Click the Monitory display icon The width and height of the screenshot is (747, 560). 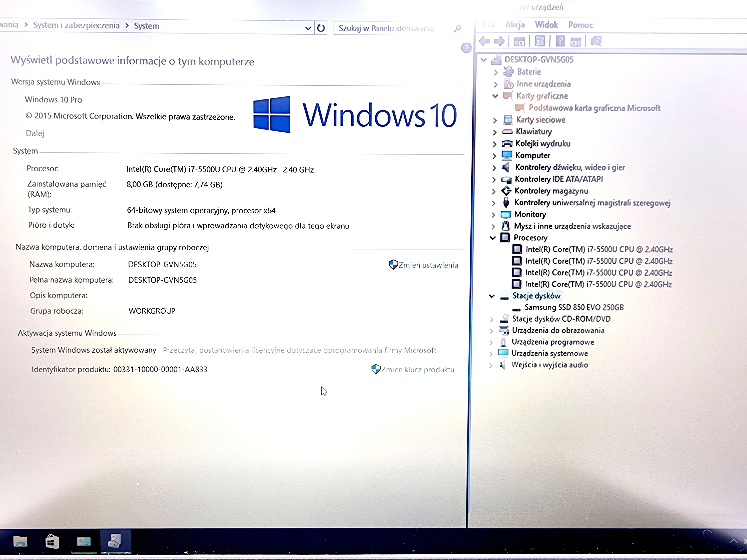click(x=506, y=214)
